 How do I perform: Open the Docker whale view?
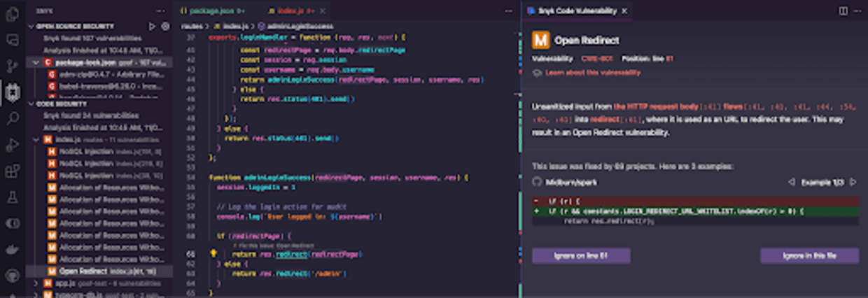coord(11,250)
